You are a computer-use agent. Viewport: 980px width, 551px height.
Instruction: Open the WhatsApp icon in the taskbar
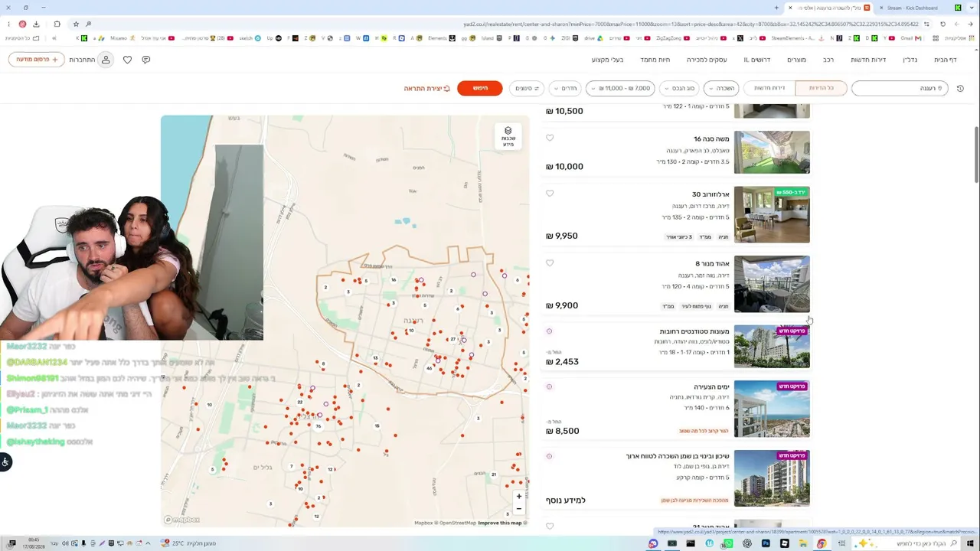[x=728, y=543]
